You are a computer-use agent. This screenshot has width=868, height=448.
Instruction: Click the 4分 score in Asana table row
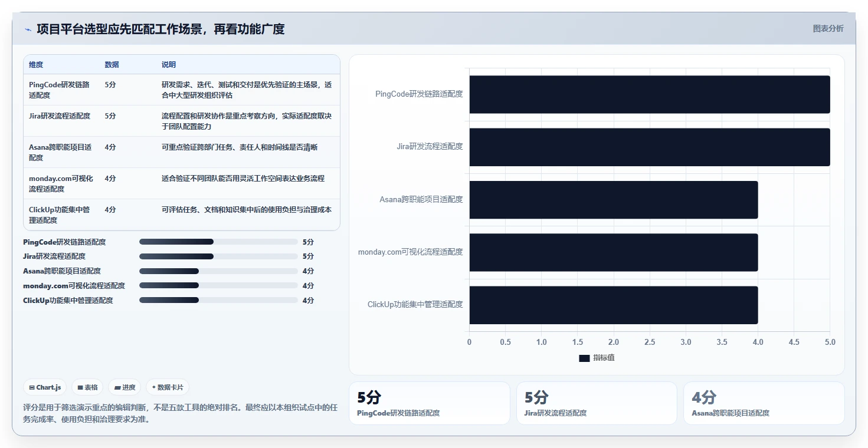[110, 147]
